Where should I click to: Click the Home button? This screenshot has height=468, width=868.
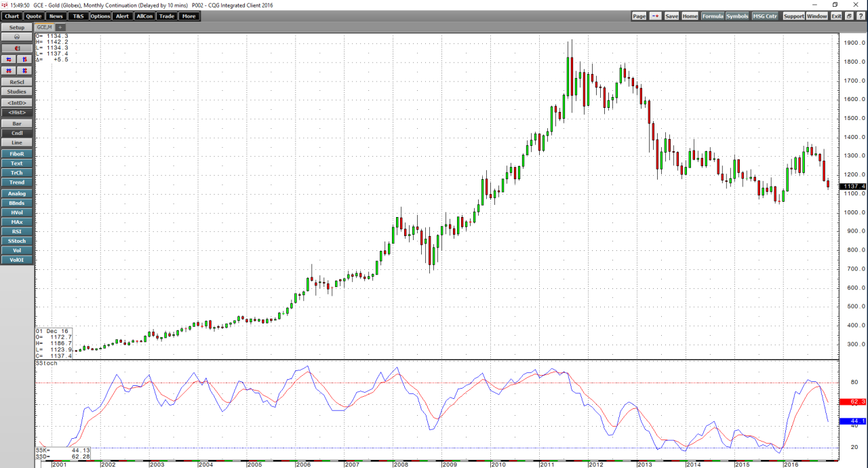[x=690, y=16]
